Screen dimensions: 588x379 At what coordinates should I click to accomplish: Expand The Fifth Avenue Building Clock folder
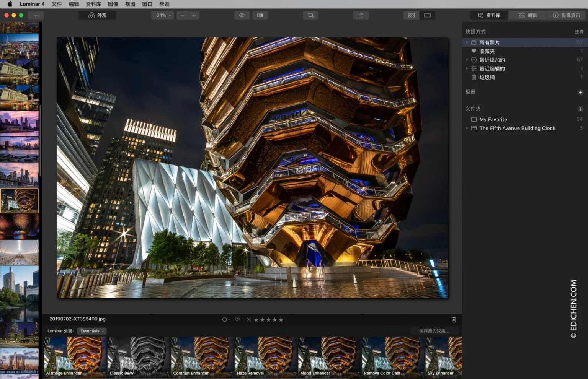click(467, 128)
